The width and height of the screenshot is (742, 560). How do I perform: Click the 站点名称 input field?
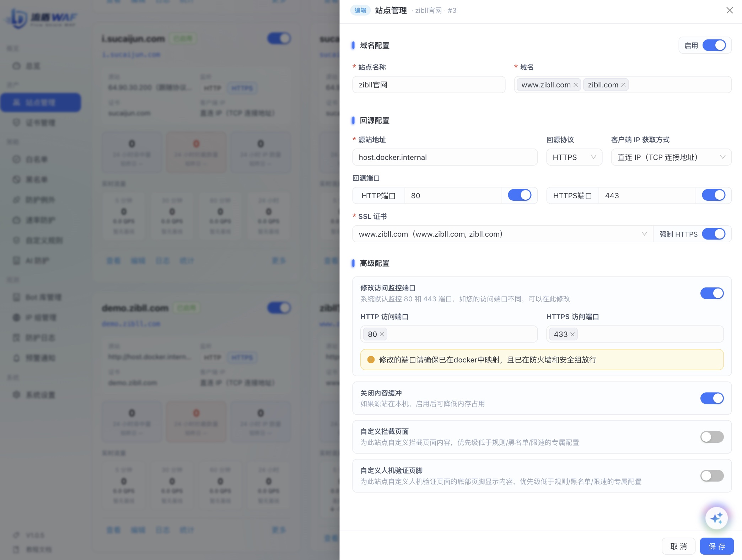(429, 85)
